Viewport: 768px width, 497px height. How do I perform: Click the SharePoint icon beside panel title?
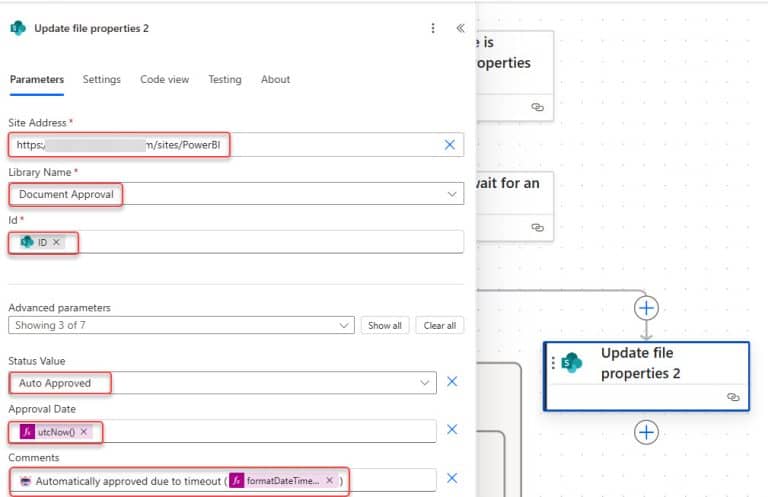tap(18, 28)
